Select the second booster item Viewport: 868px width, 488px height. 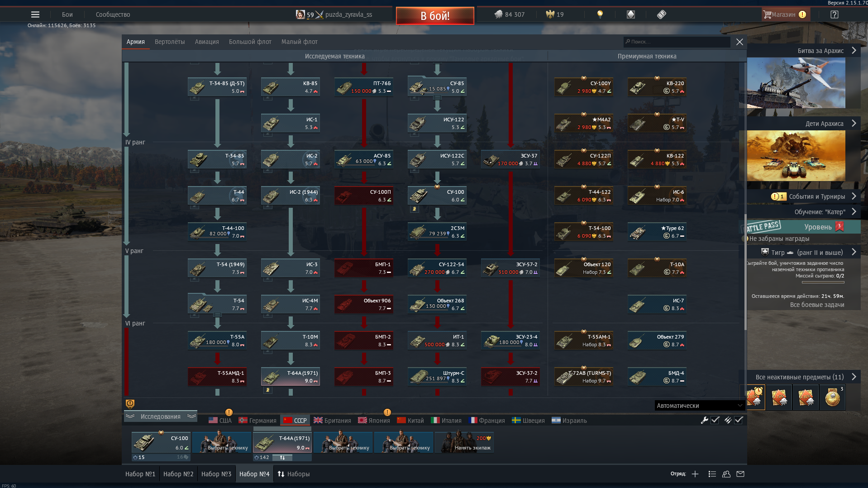[x=779, y=397]
